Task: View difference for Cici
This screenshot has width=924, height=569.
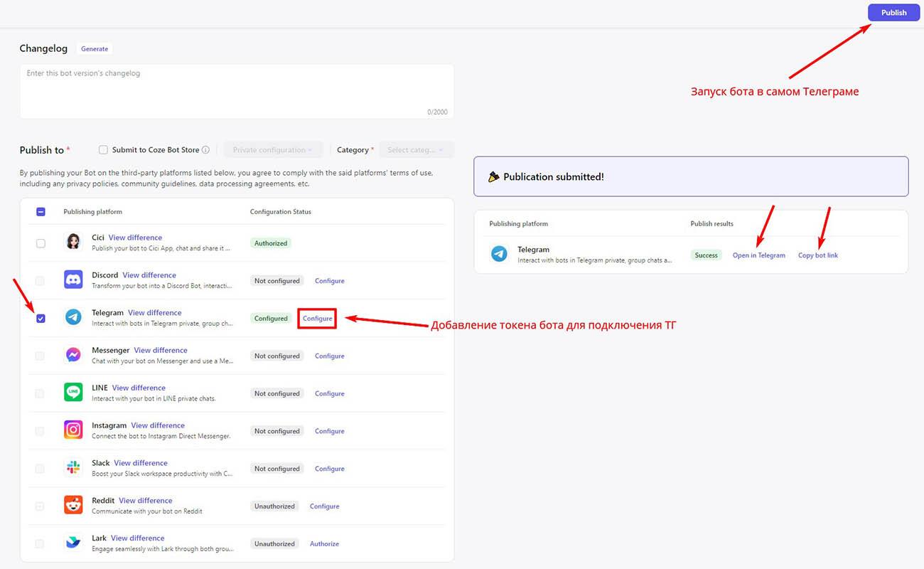Action: coord(135,238)
